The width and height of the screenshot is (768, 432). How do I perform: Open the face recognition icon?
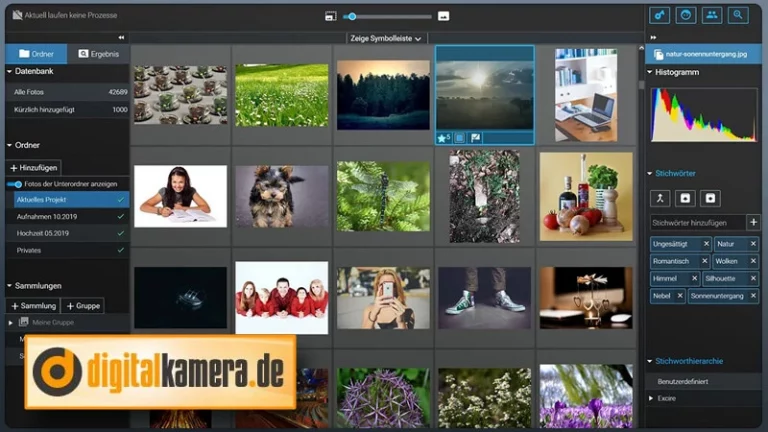(686, 15)
